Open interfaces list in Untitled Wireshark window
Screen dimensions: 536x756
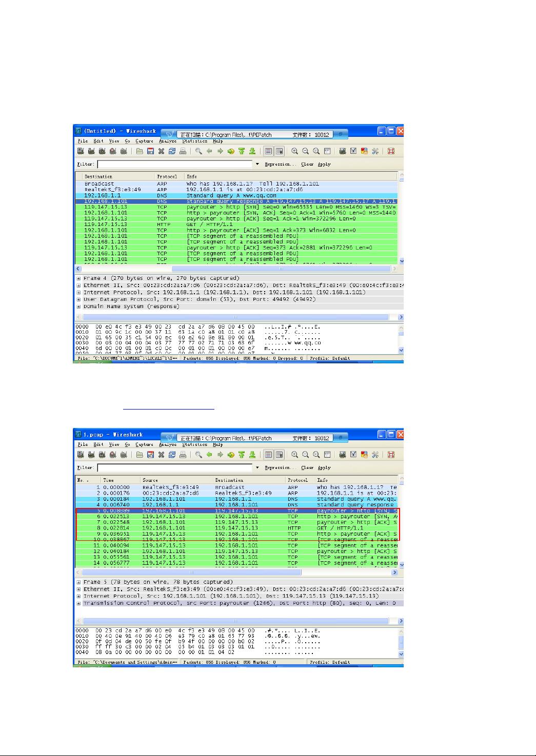click(81, 151)
